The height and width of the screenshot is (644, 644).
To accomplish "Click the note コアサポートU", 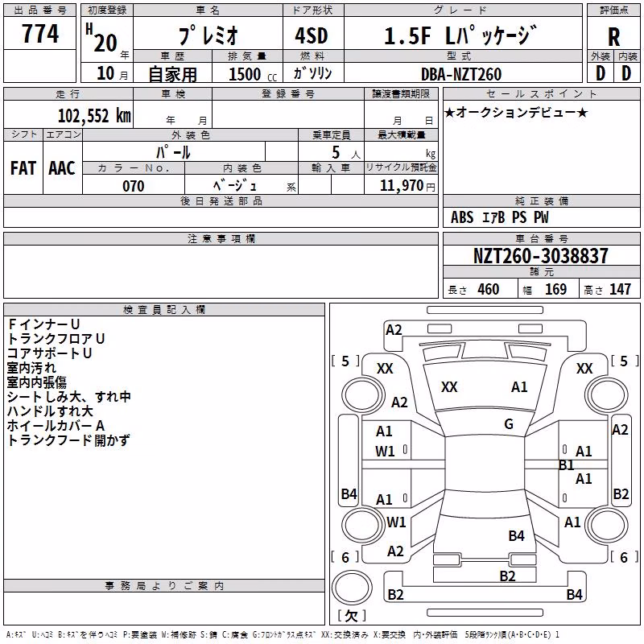I will pyautogui.click(x=49, y=353).
